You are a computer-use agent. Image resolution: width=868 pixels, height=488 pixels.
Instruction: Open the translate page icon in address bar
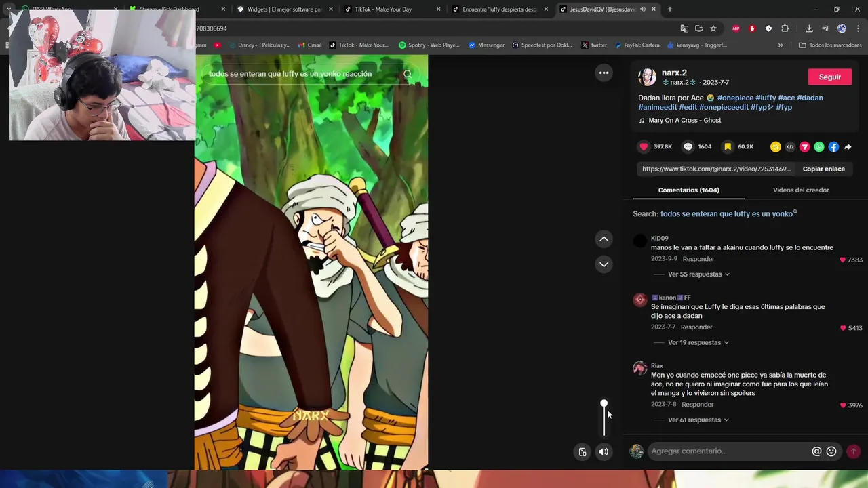click(x=684, y=28)
